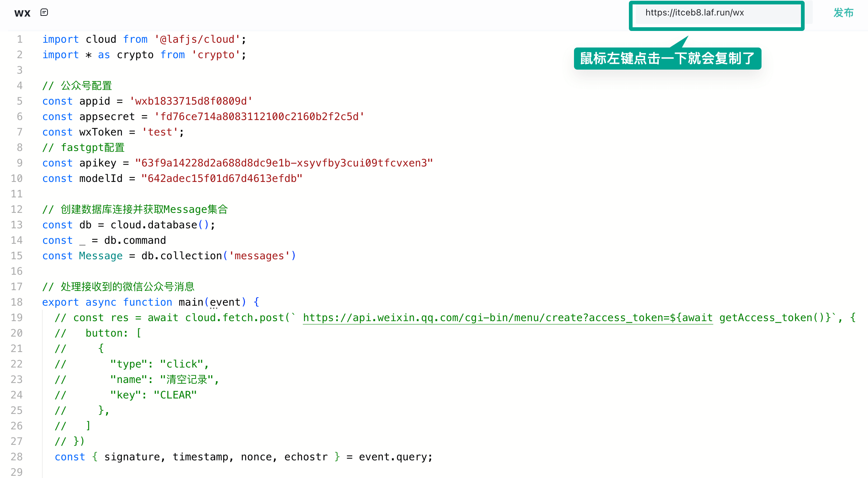Click line number 1 in the gutter
Screen dimensions: 868x478
[x=20, y=39]
